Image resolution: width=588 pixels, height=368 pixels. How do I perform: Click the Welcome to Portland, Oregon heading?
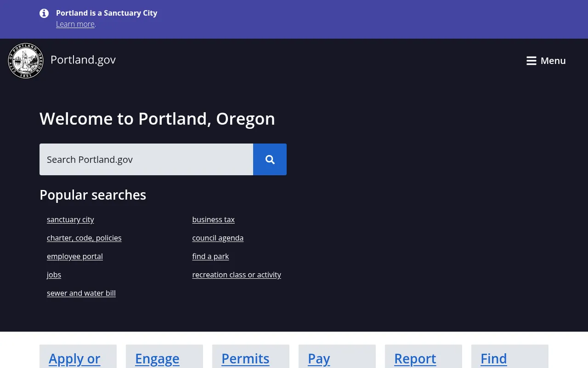(157, 119)
